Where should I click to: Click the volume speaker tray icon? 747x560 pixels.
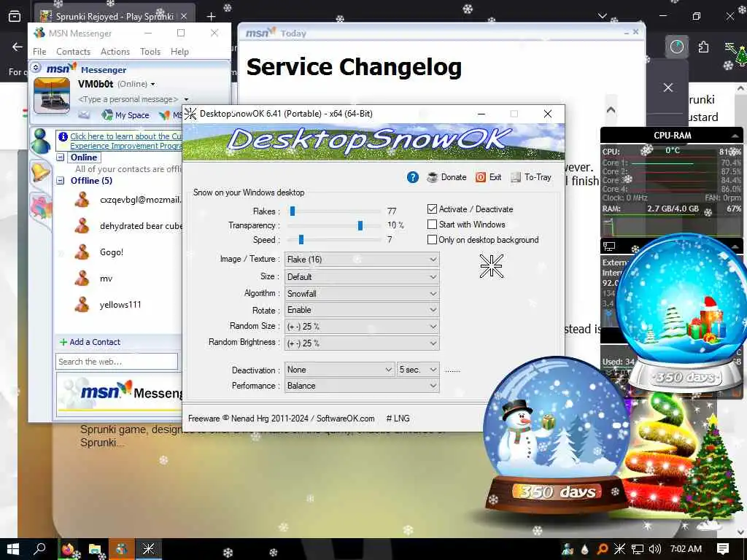[655, 549]
